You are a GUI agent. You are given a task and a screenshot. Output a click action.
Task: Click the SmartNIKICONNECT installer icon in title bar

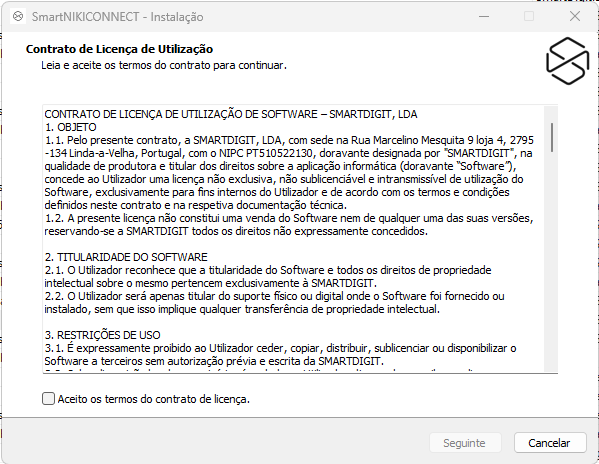(18, 16)
